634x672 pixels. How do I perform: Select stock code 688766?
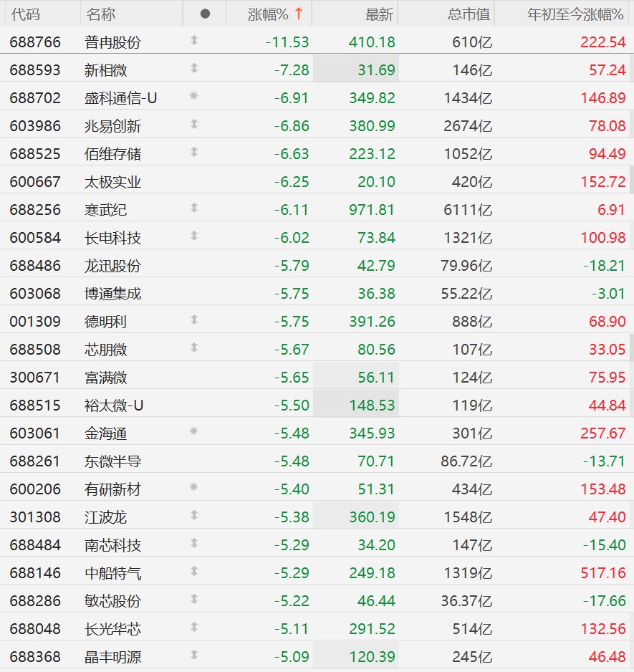click(x=35, y=42)
